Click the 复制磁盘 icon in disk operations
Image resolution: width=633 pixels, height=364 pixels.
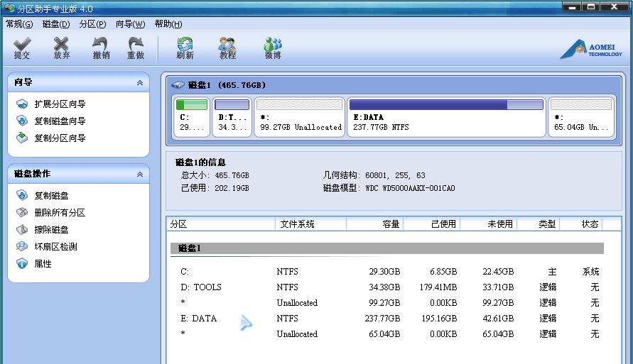point(22,196)
